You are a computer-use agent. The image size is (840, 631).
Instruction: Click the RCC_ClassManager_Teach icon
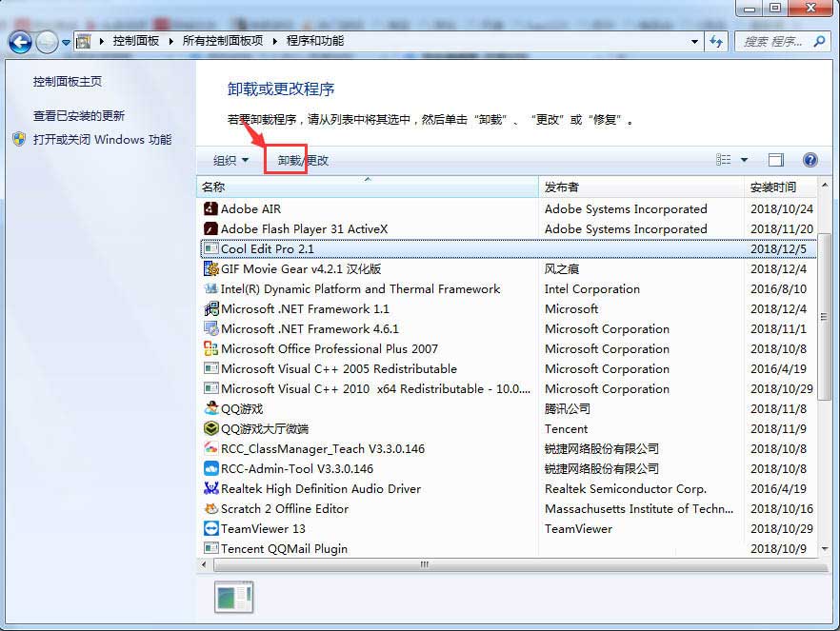(211, 448)
